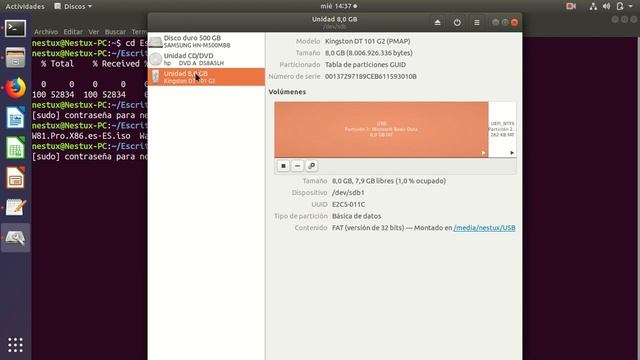Click W81.Pro.X86.es-ES.iso in terminal
The width and height of the screenshot is (640, 360).
pos(81,136)
